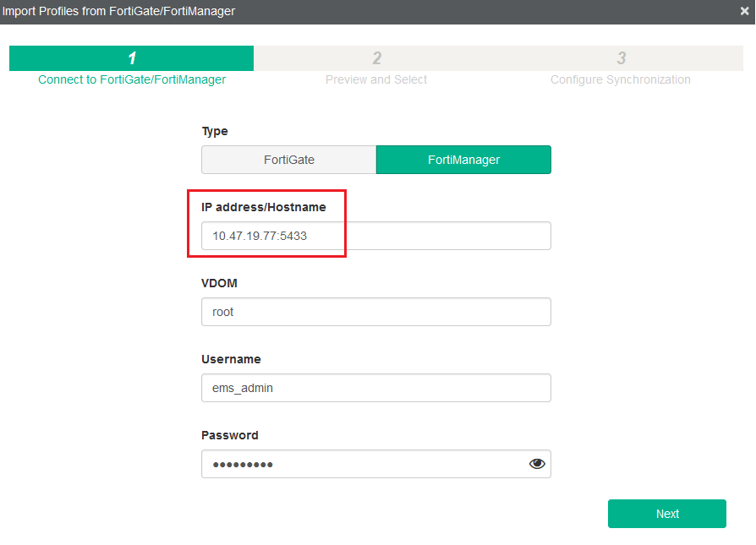756x545 pixels.
Task: Click inside the Password field
Action: [359, 464]
